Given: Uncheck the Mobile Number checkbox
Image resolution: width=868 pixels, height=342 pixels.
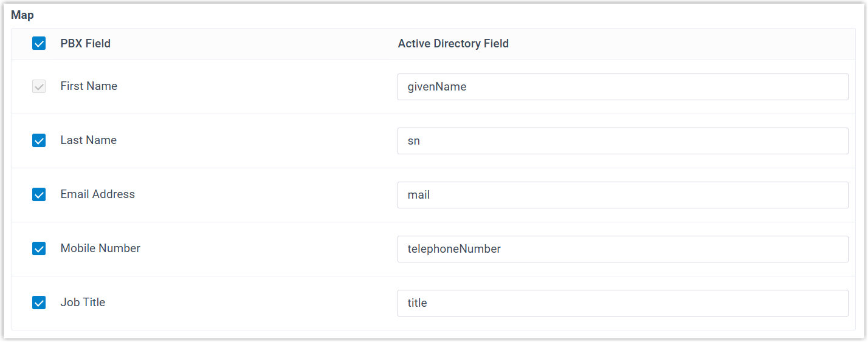Looking at the screenshot, I should (39, 249).
